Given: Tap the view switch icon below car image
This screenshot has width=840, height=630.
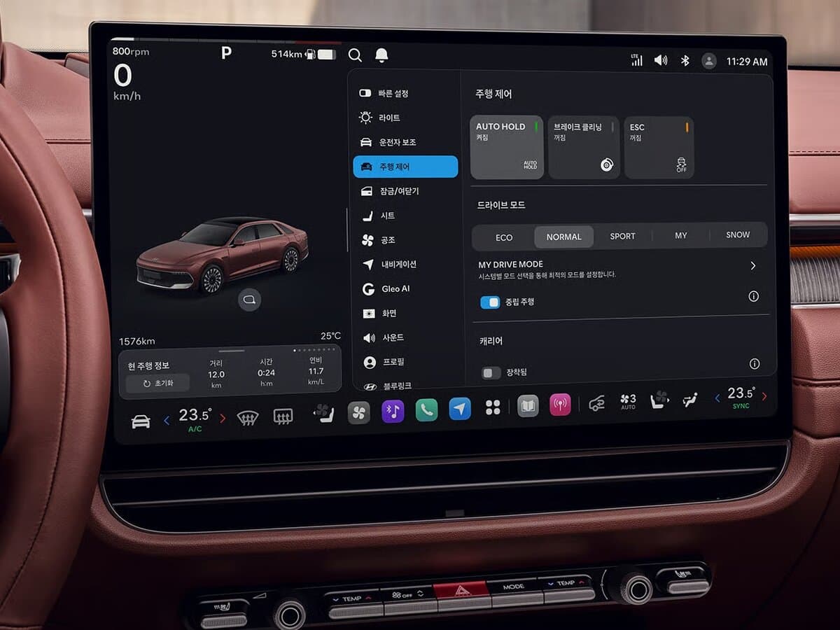Looking at the screenshot, I should pos(248,300).
